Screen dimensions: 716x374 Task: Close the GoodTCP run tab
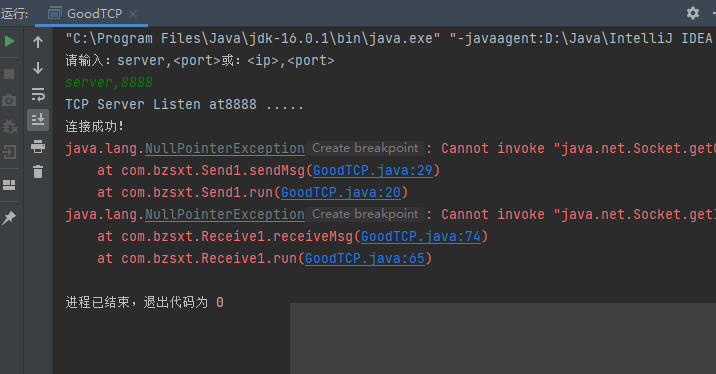(x=133, y=14)
